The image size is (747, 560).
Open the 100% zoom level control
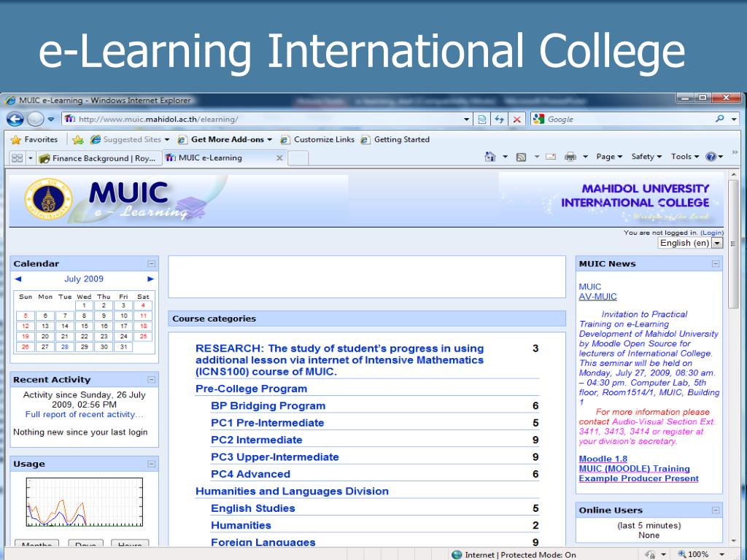701,554
